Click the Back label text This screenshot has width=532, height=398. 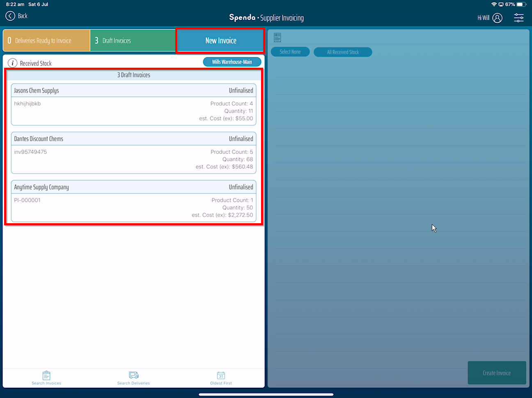click(23, 16)
